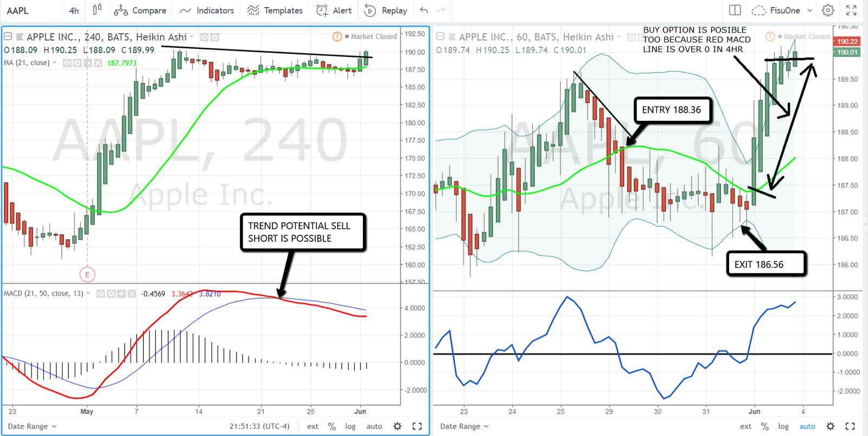Open the 4h interval menu

point(74,10)
